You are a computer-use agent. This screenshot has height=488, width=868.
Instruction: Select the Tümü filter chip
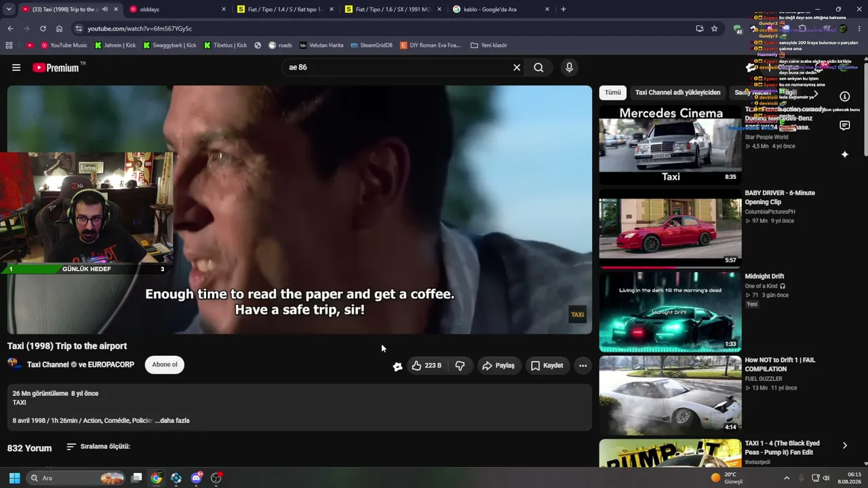(613, 92)
